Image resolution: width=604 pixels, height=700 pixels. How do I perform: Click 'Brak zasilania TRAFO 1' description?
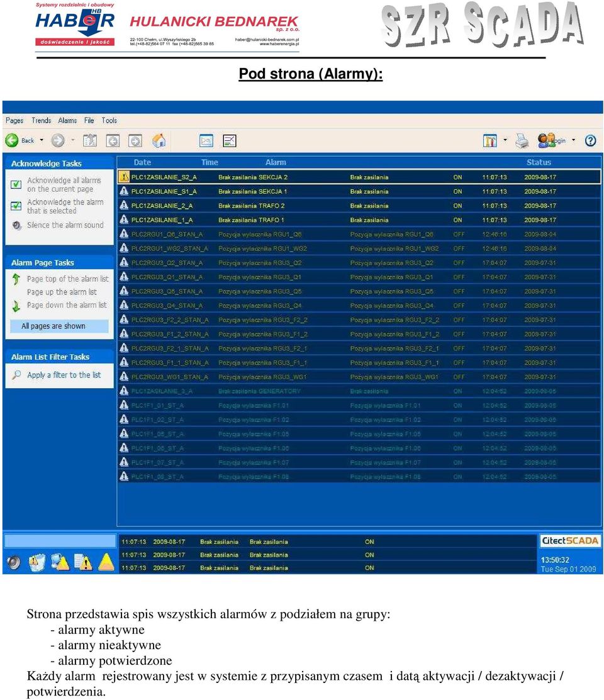(x=251, y=220)
